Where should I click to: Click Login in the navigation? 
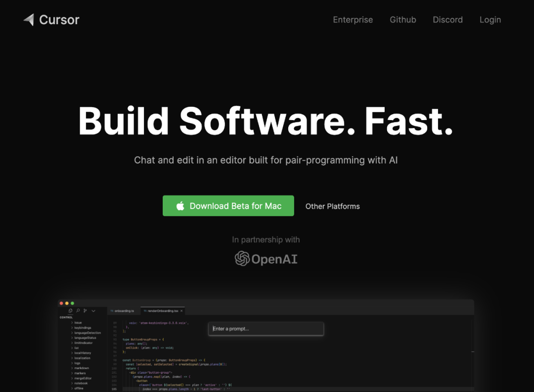(490, 20)
